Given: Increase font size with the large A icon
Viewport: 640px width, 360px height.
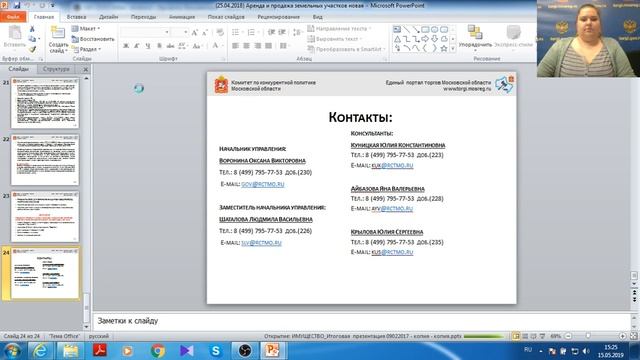Looking at the screenshot, I should [x=195, y=32].
